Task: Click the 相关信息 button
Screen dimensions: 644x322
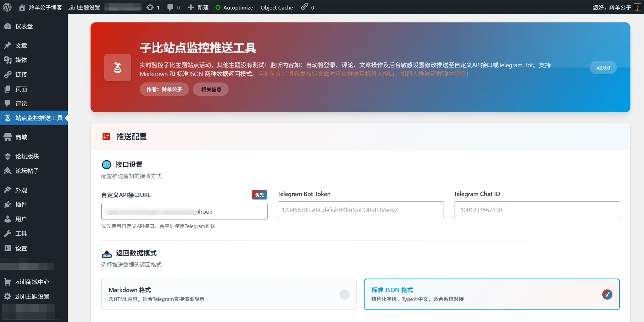Action: coord(211,89)
